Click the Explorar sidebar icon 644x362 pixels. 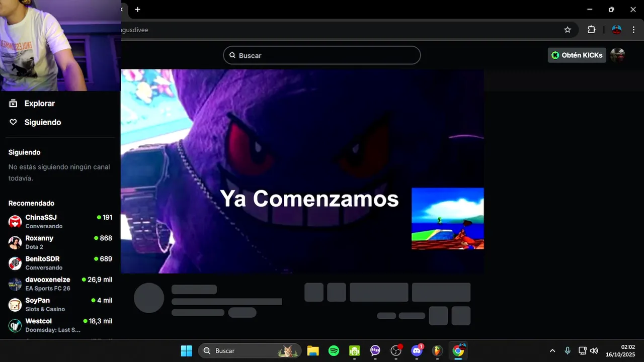pyautogui.click(x=13, y=104)
